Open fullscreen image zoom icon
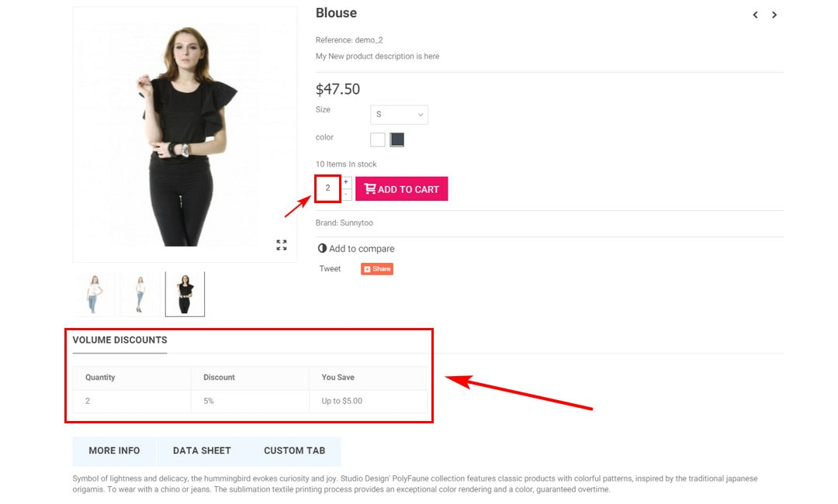The width and height of the screenshot is (838, 504). coord(282,245)
